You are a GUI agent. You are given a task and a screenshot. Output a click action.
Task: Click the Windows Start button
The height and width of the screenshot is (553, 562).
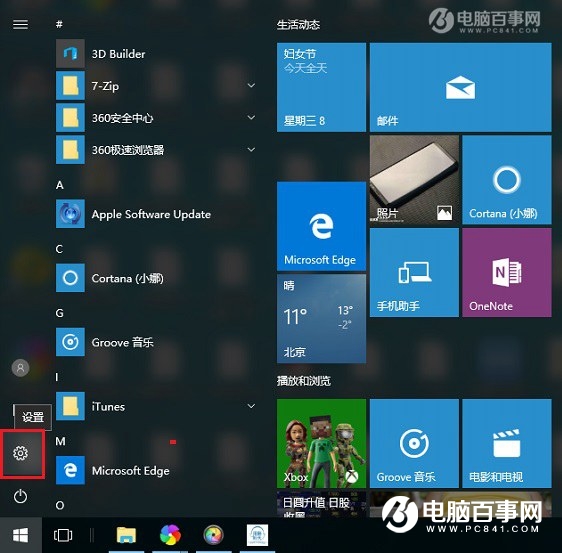pos(20,536)
